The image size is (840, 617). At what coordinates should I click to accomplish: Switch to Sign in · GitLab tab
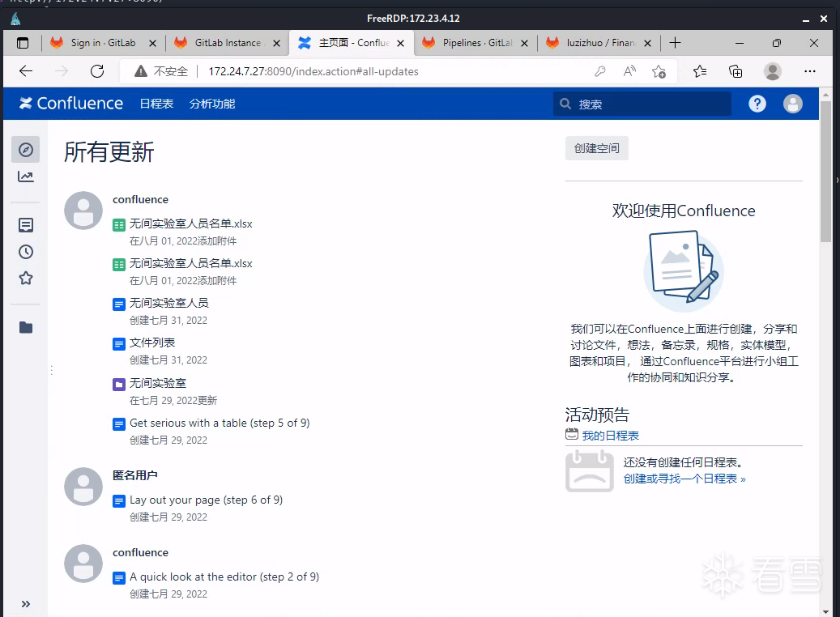104,43
